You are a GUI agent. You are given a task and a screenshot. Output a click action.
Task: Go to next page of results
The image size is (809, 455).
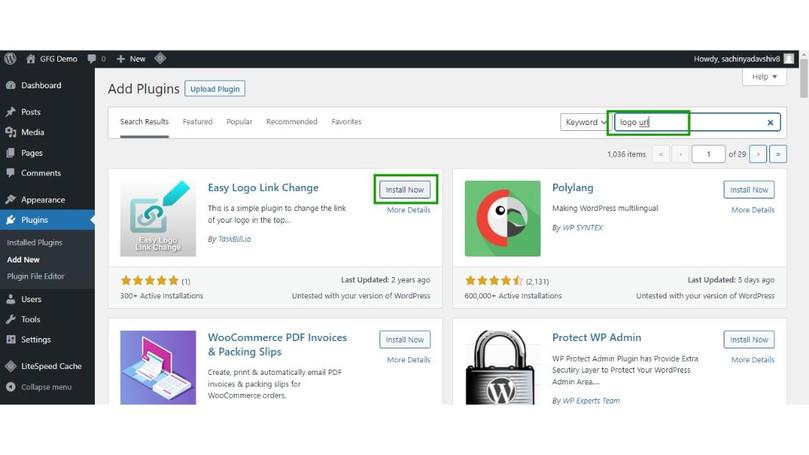pyautogui.click(x=758, y=154)
